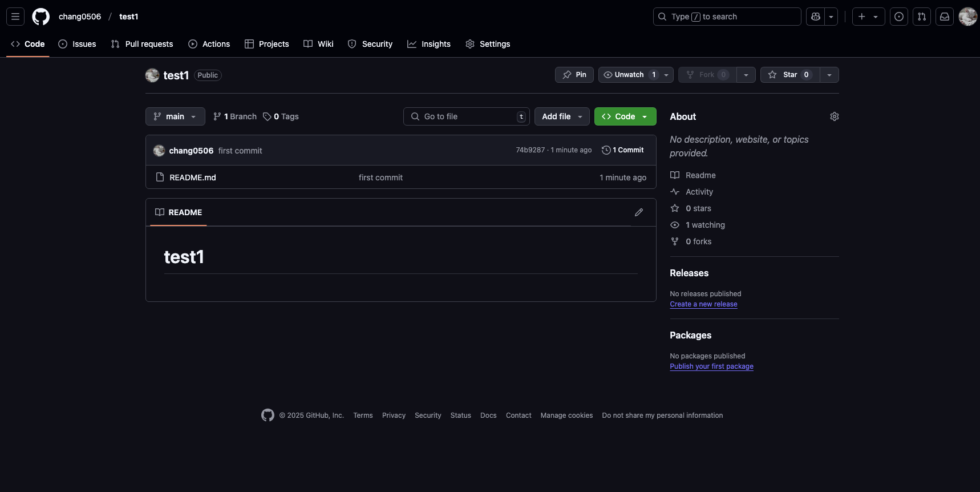Open commit hash 74b9287
This screenshot has width=980, height=492.
point(531,150)
